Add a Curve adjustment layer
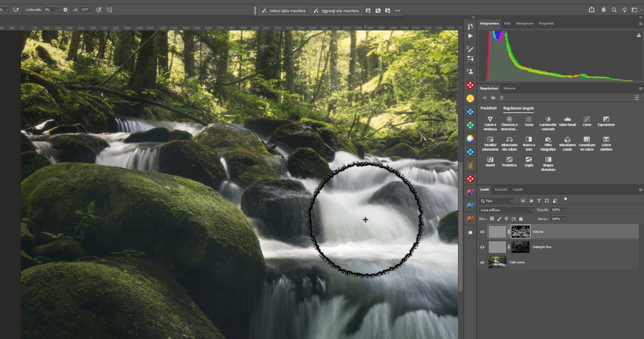This screenshot has width=644, height=339. point(587,119)
